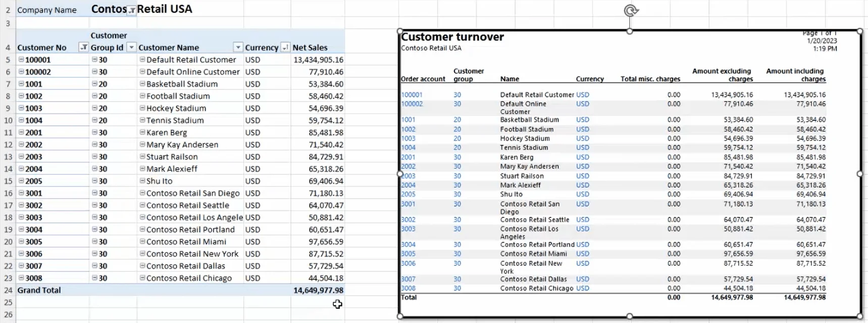Open order account link 100002 in report
This screenshot has width=868, height=323.
point(412,104)
